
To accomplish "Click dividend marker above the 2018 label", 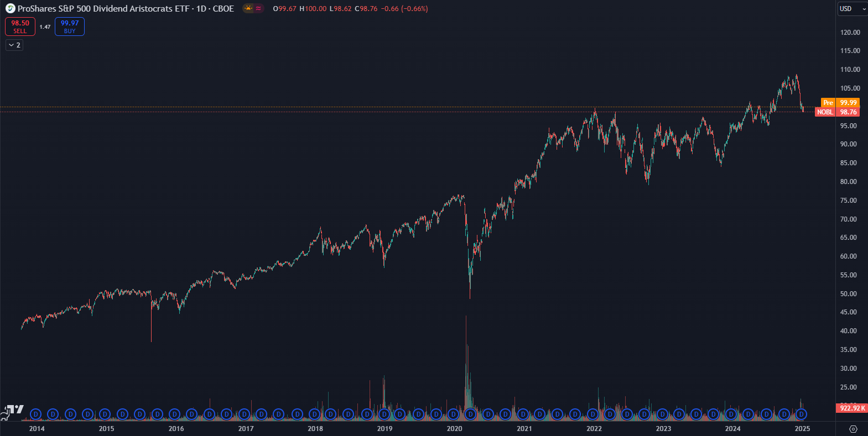I will (x=314, y=414).
